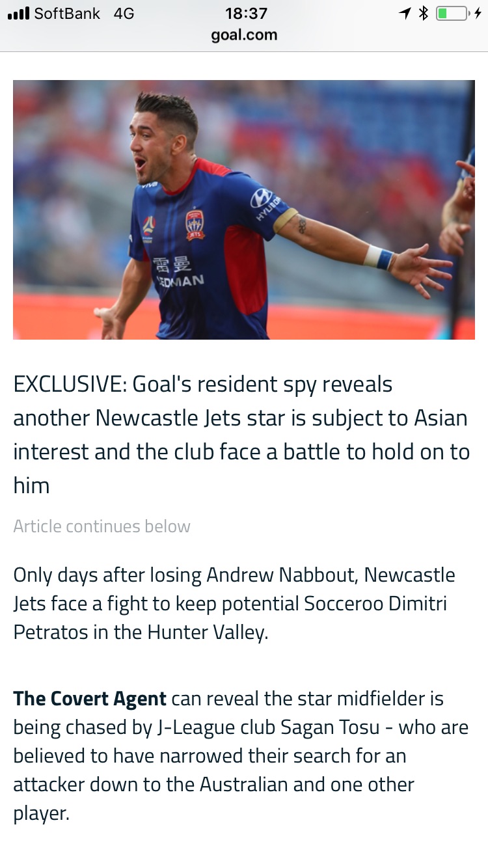Tap the Bluetooth status icon

pos(423,13)
